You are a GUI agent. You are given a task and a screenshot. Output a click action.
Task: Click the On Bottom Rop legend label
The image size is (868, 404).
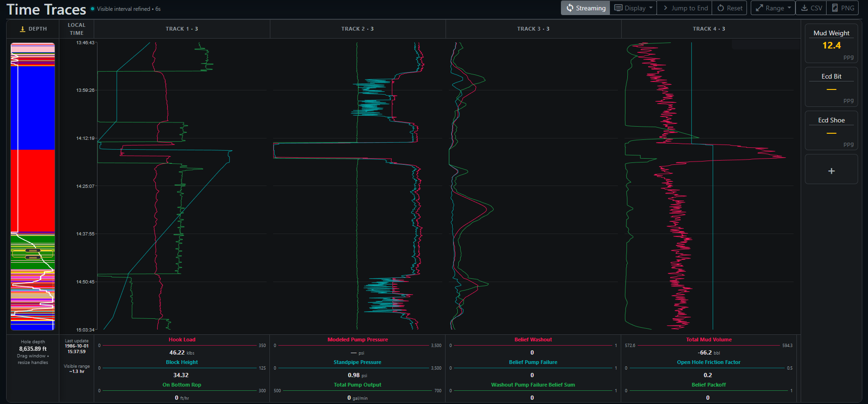tap(182, 385)
